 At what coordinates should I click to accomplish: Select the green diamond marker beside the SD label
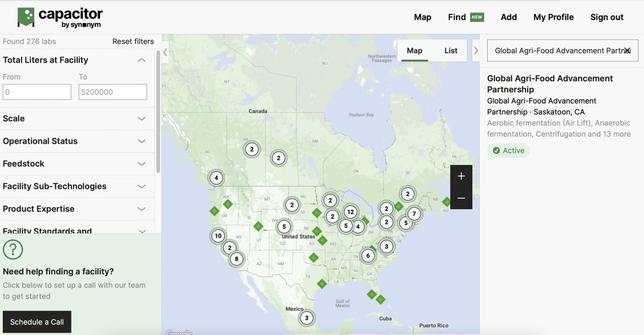pyautogui.click(x=317, y=213)
